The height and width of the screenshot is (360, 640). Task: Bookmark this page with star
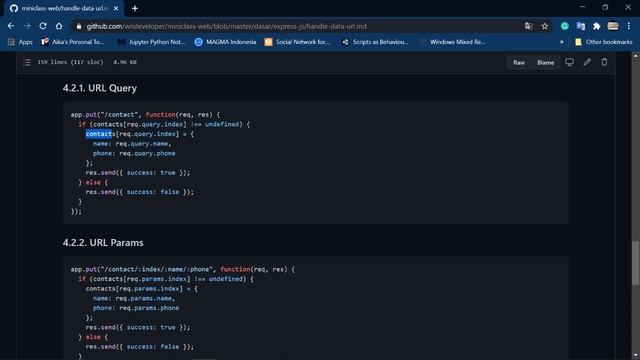pyautogui.click(x=544, y=26)
